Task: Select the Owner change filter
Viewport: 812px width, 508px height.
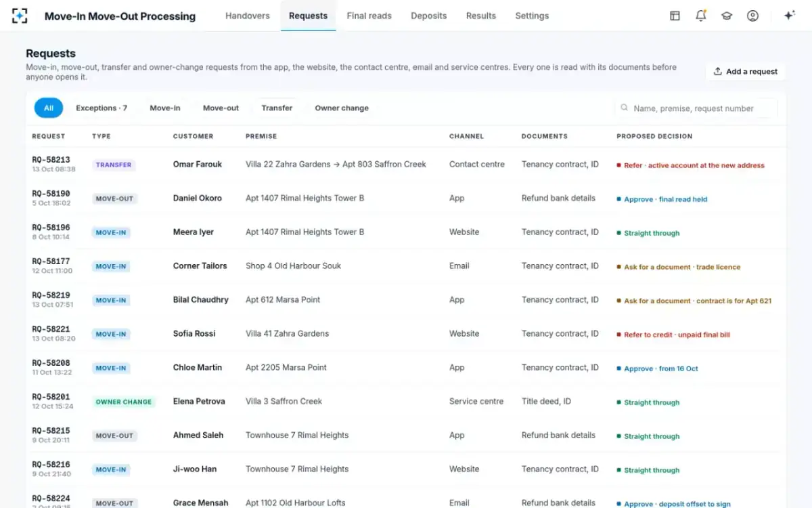Action: tap(342, 108)
